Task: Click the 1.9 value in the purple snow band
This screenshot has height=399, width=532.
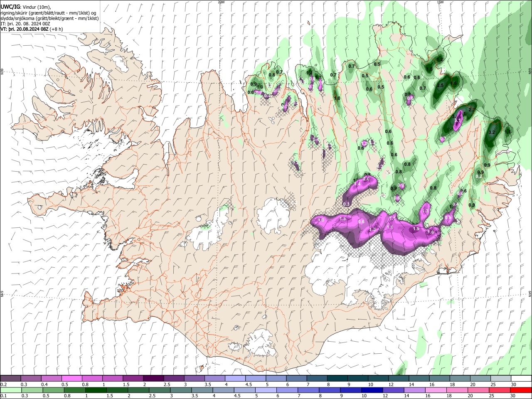Action: [x=416, y=229]
